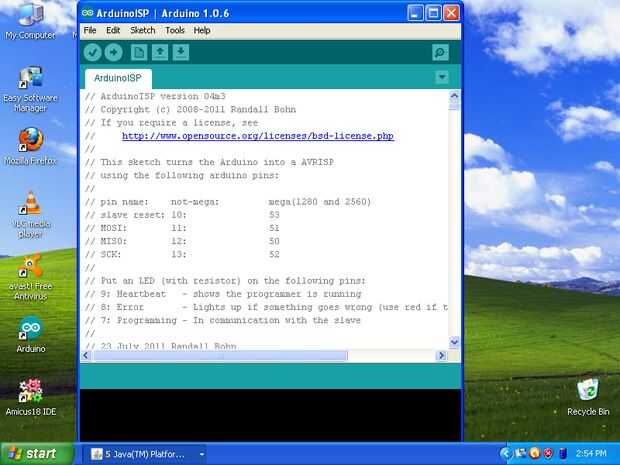
Task: Select the Arduino desktop shortcut icon
Action: [30, 335]
